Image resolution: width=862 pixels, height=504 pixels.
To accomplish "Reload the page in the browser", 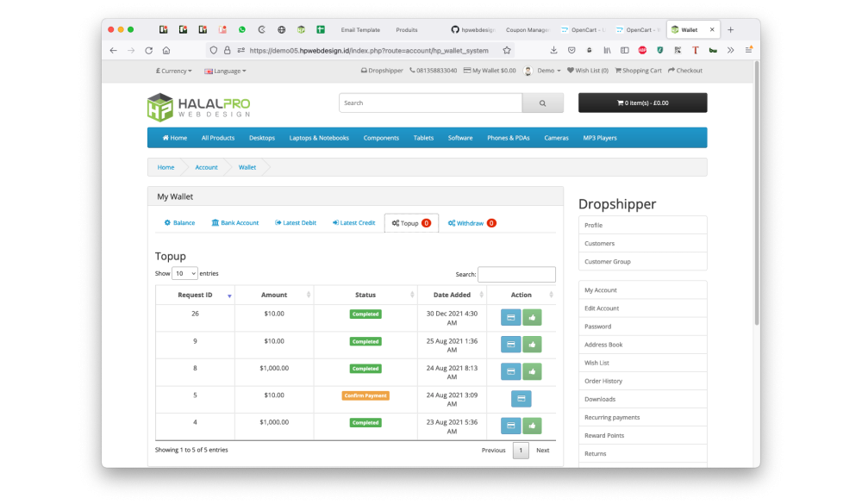I will click(148, 51).
